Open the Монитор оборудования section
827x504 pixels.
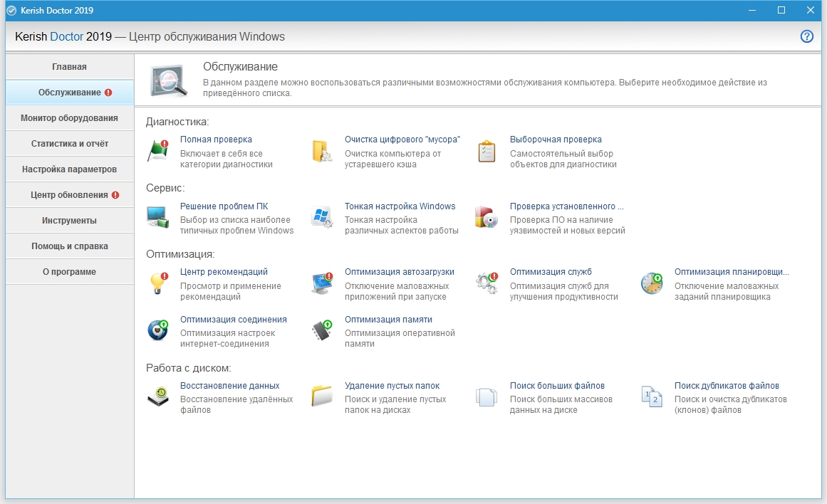pos(69,118)
